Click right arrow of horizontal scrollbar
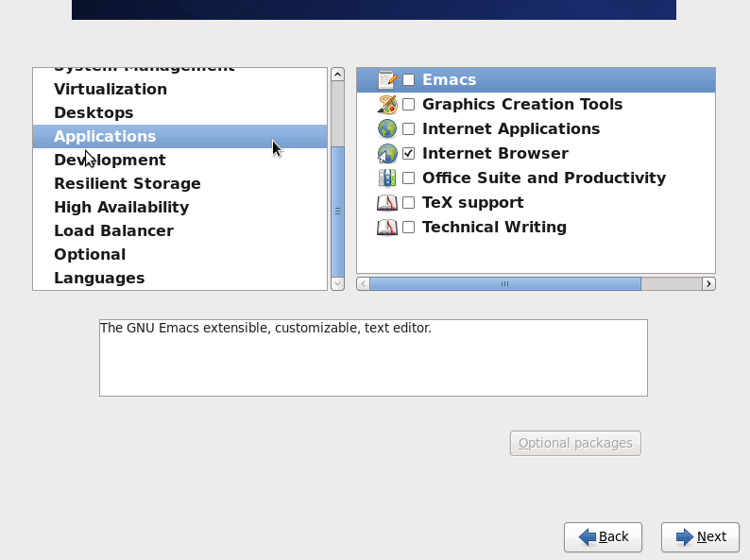750x560 pixels. [708, 283]
